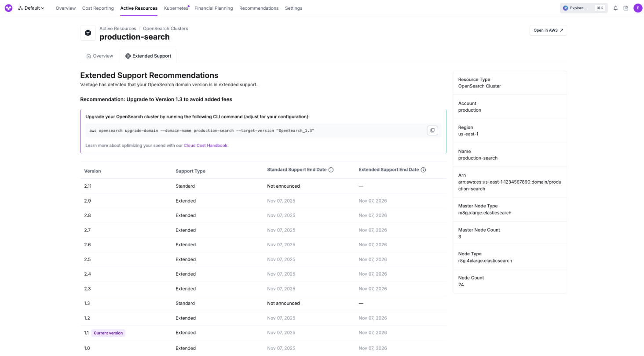Image resolution: width=644 pixels, height=356 pixels.
Task: Click the copy icon next to the CLI command
Action: pos(432,130)
